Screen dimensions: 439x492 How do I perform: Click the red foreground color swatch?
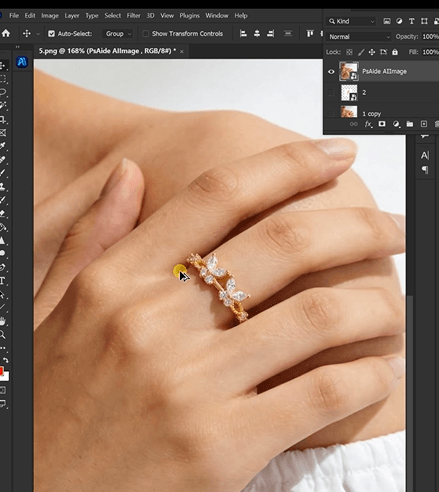(2, 371)
